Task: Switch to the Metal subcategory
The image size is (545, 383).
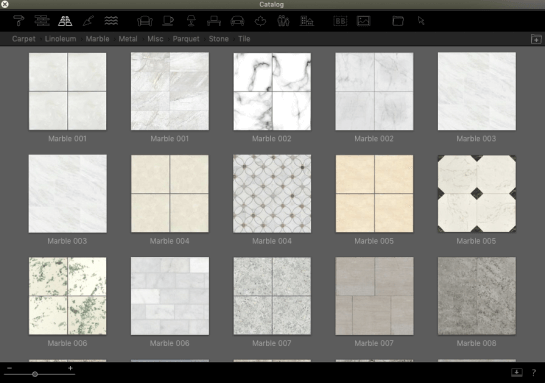Action: click(128, 39)
